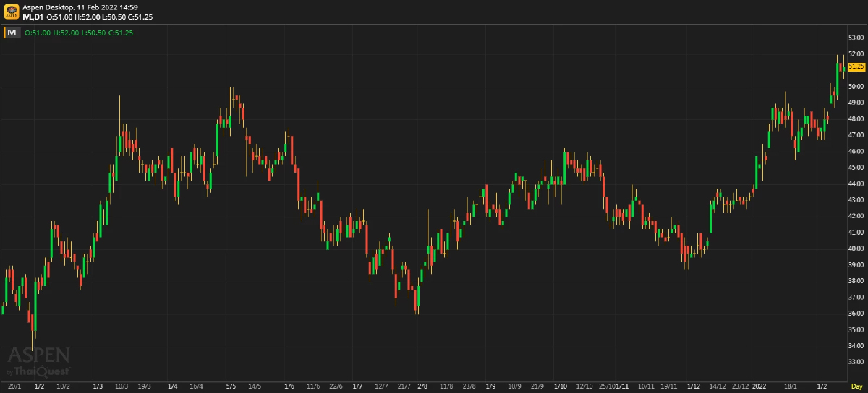
Task: Click the 10/11 date axis label
Action: pyautogui.click(x=646, y=386)
